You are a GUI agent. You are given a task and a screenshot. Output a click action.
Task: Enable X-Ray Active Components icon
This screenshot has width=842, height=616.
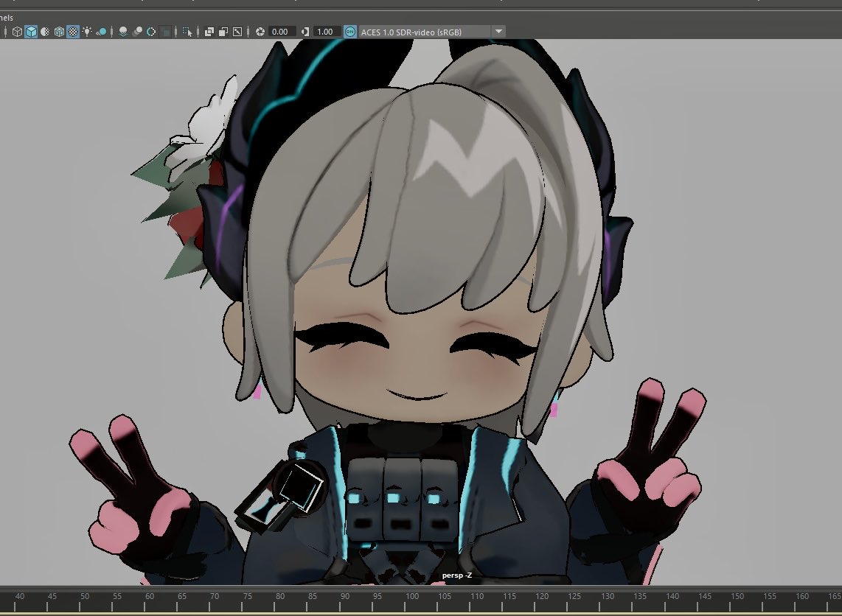(x=223, y=32)
